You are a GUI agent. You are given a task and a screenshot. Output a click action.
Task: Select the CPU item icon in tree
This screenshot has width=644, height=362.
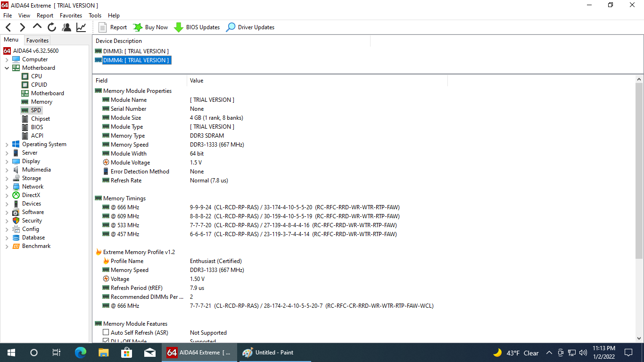(25, 76)
